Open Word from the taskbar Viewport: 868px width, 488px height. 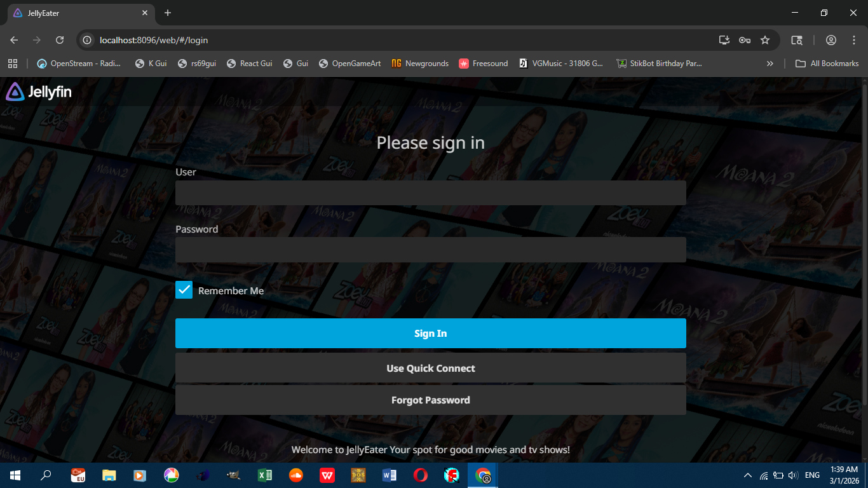click(x=389, y=475)
